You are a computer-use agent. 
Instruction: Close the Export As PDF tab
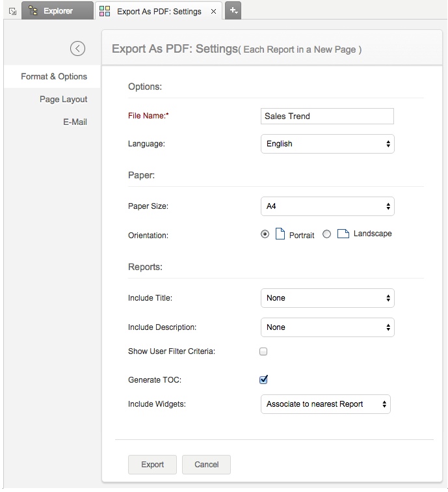[x=214, y=11]
